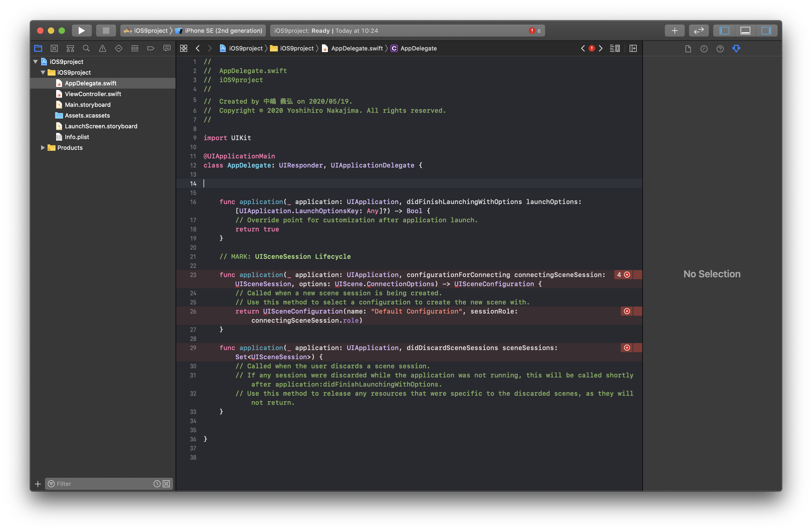Open the Source Control navigator
Image resolution: width=812 pixels, height=531 pixels.
pos(54,48)
